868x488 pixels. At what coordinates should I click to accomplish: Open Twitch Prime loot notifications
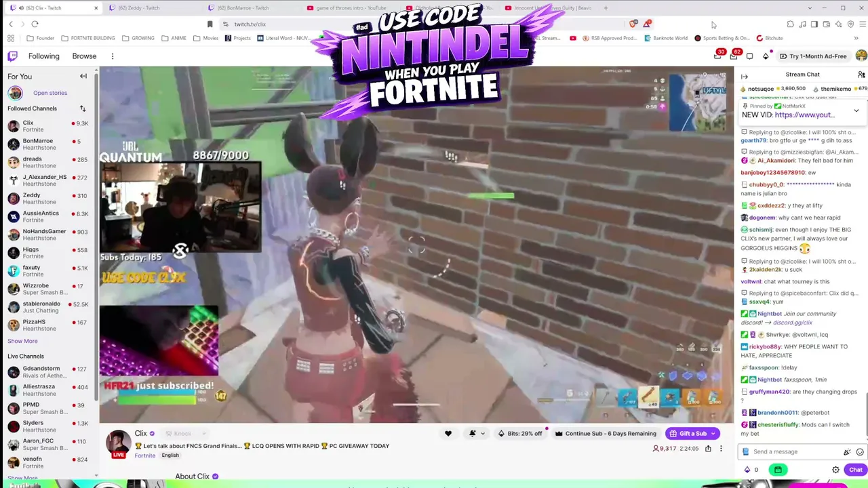717,56
